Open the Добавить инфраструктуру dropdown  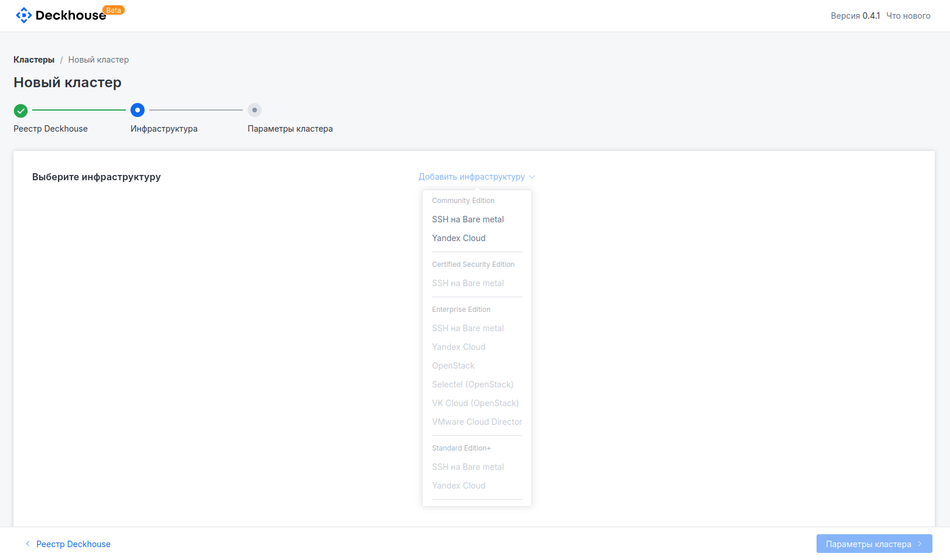pos(471,177)
